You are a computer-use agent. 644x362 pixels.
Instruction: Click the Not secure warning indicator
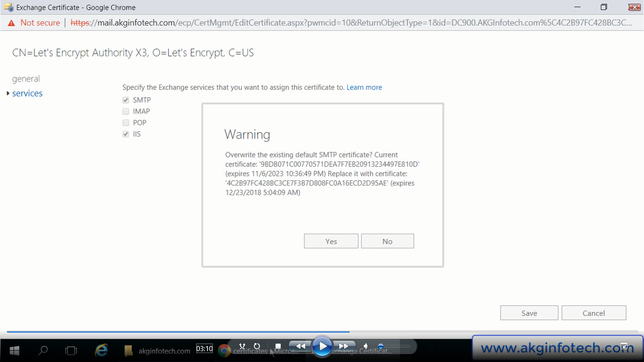pos(33,23)
